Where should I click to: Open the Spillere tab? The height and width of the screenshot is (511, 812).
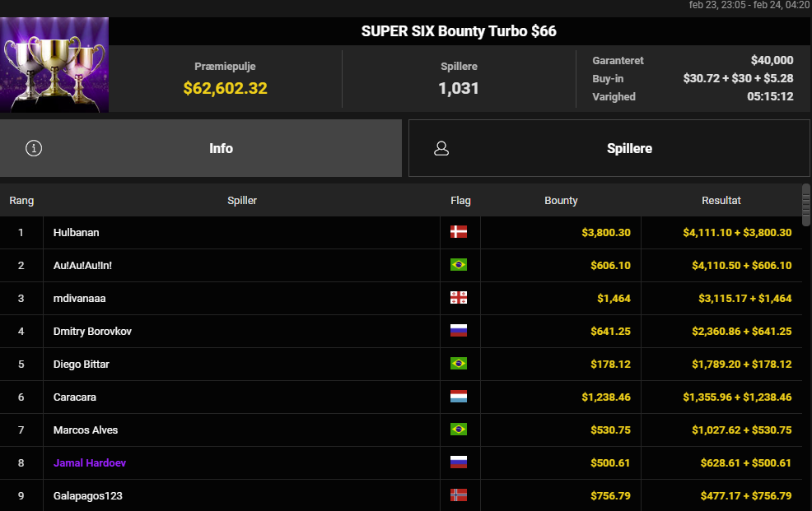629,149
